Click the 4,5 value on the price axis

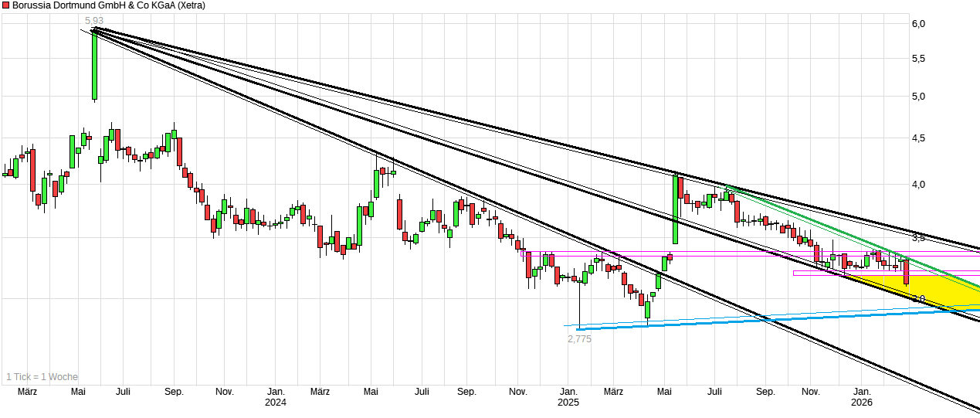click(918, 138)
